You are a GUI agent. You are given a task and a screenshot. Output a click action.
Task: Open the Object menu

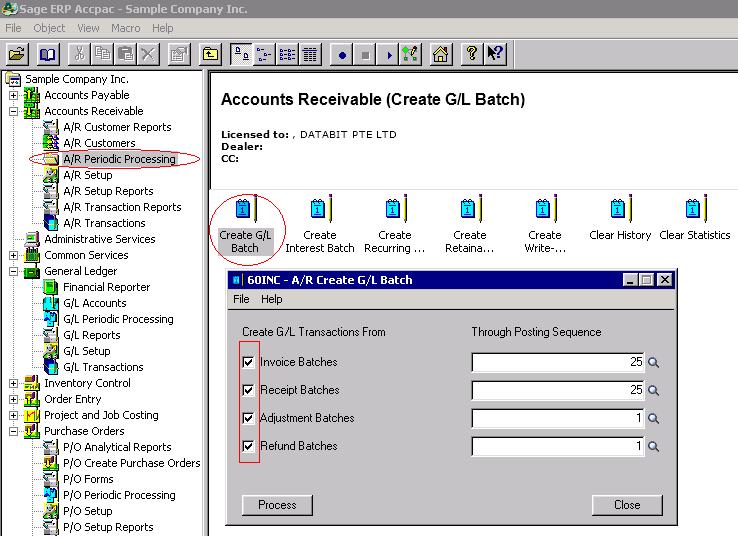click(x=49, y=28)
